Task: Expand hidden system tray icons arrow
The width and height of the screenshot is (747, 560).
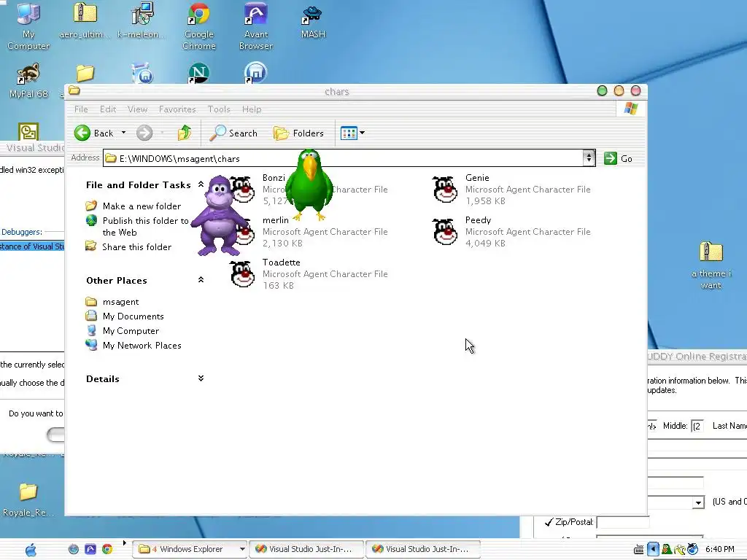Action: coord(653,549)
